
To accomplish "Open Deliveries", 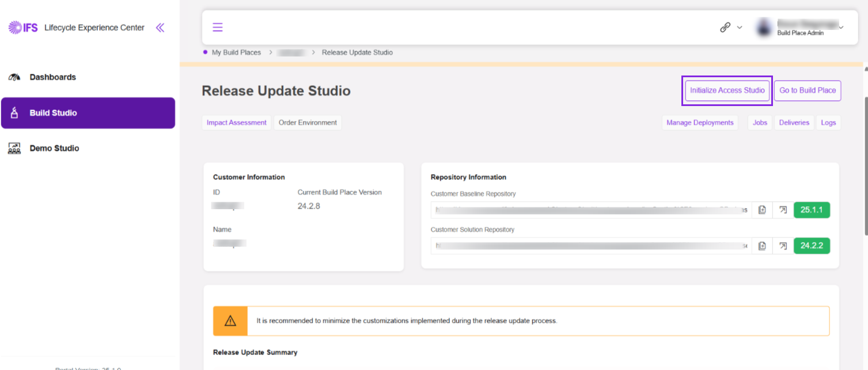I will pyautogui.click(x=794, y=123).
